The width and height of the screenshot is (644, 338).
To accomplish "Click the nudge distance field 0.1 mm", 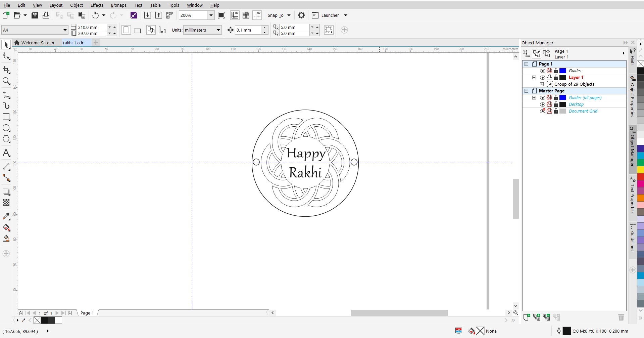I will click(x=248, y=30).
